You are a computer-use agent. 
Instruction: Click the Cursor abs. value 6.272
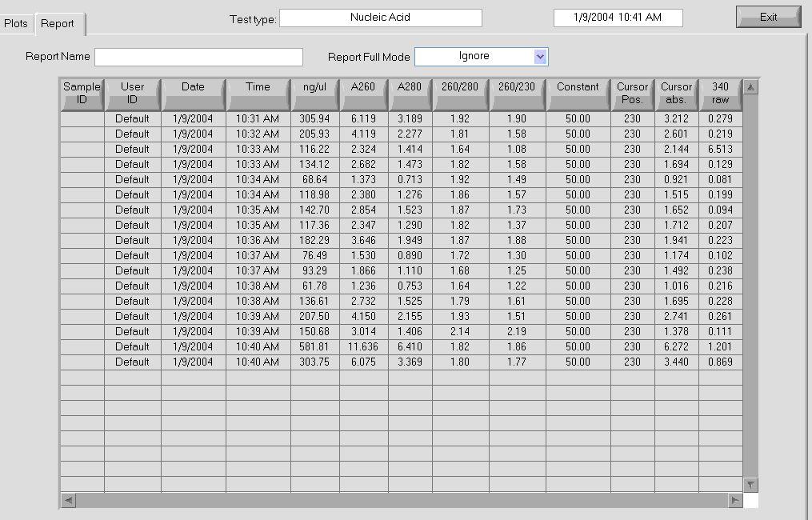[676, 346]
